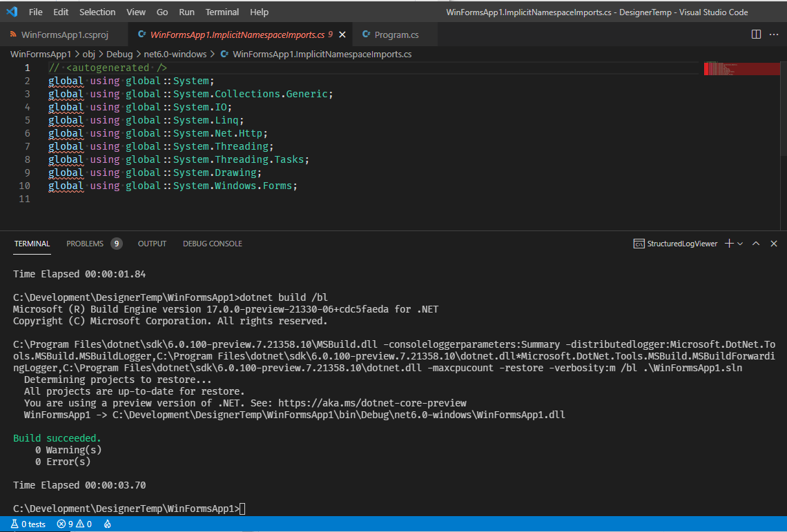The width and height of the screenshot is (787, 532).
Task: Open the Help menu
Action: [259, 12]
